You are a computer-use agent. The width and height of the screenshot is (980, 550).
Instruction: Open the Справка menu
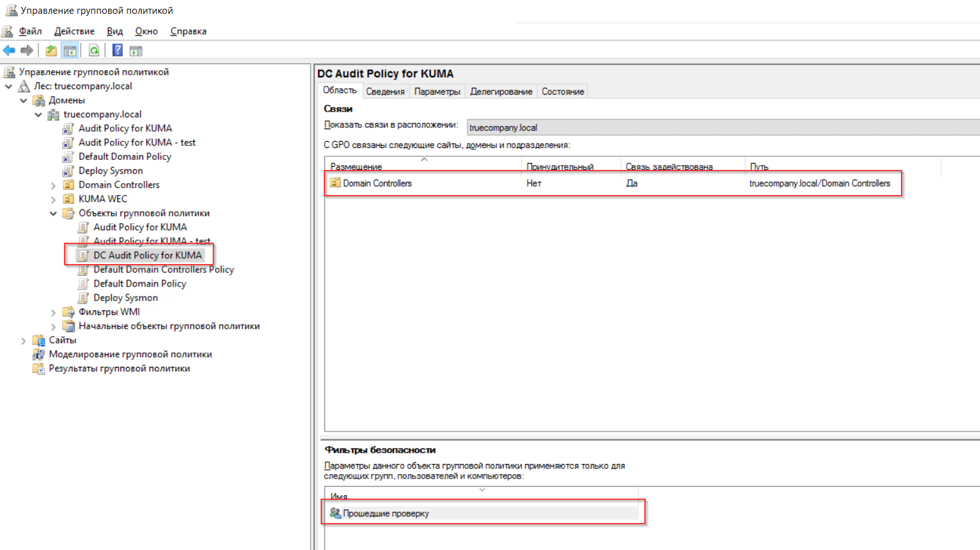188,31
